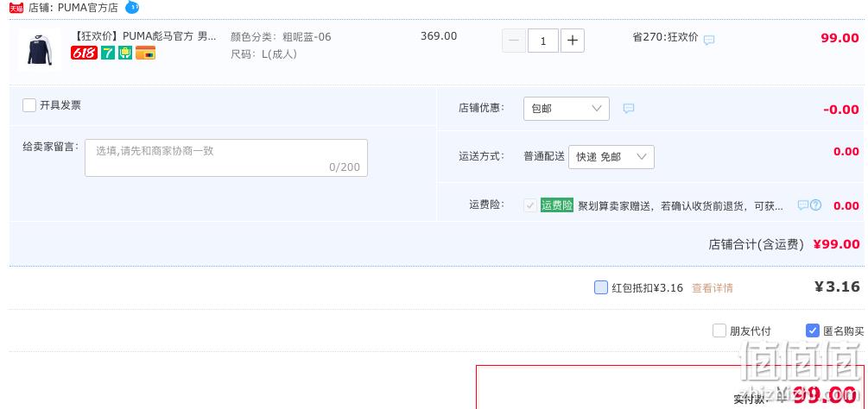Open the 店铺优惠 包邮 dropdown

(x=567, y=109)
